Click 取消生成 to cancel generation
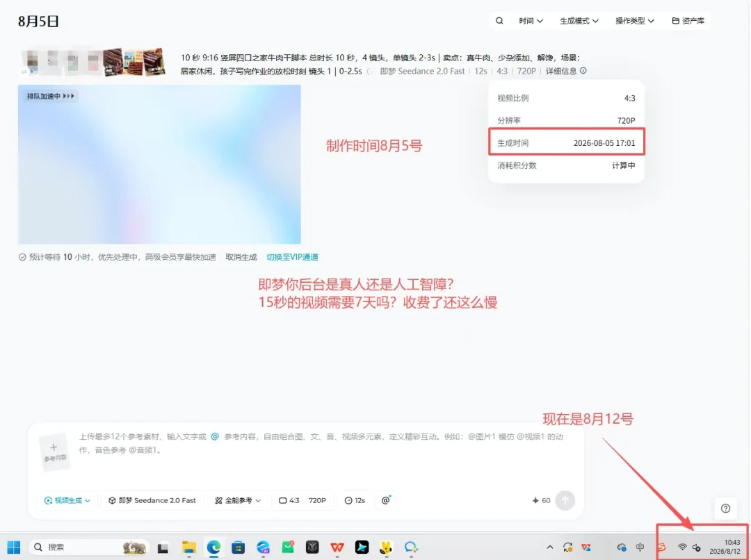This screenshot has width=751, height=560. tap(241, 257)
